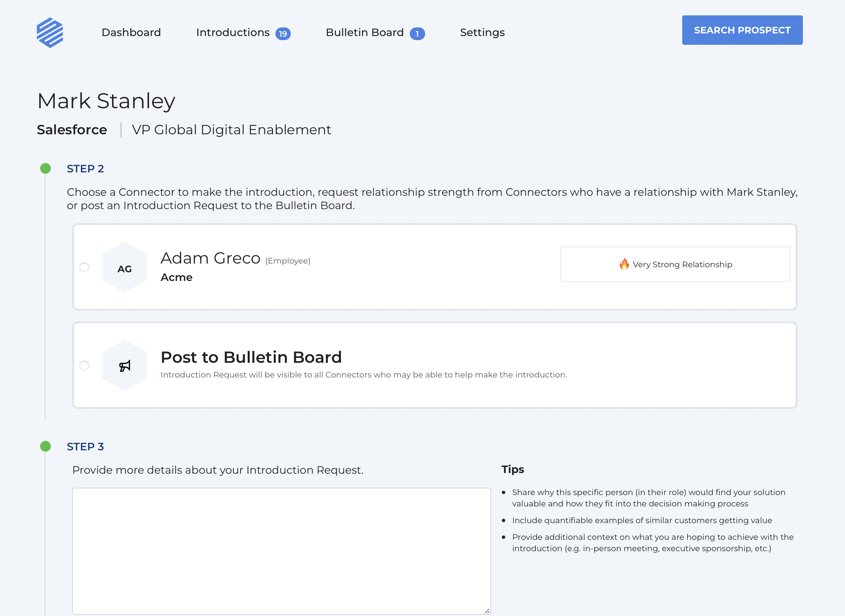Click the Introductions 19 count badge
Viewport: 845px width, 616px height.
point(283,33)
